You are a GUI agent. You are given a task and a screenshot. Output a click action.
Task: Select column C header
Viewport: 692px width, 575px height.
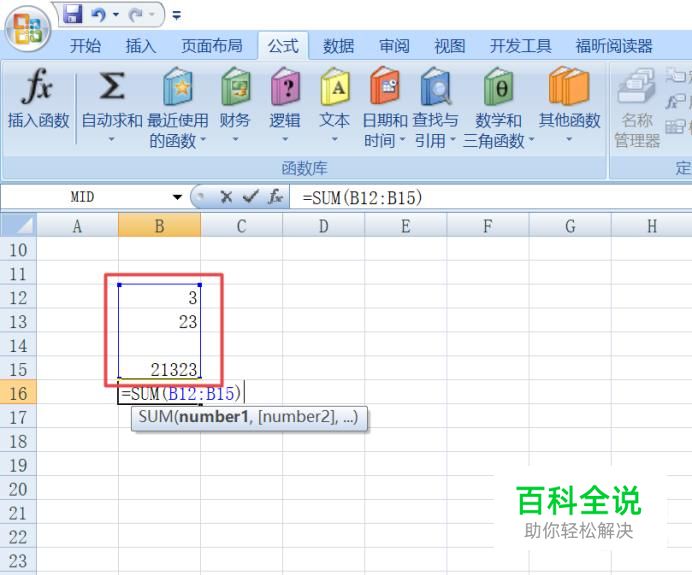(x=241, y=226)
